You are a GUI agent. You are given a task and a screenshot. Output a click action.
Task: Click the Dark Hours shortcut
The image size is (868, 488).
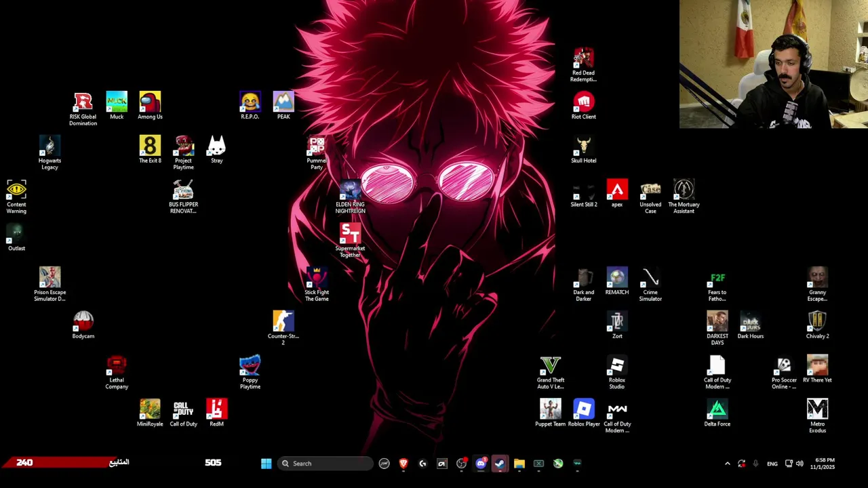750,325
